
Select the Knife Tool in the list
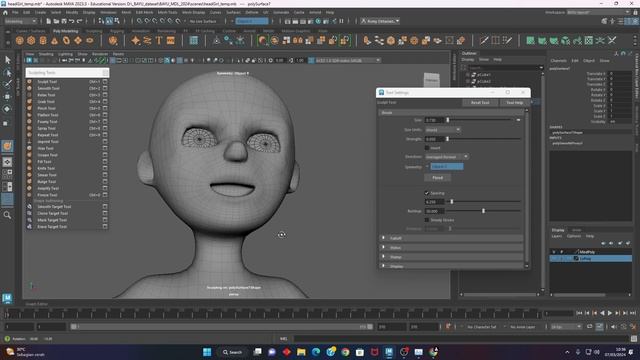(46, 168)
